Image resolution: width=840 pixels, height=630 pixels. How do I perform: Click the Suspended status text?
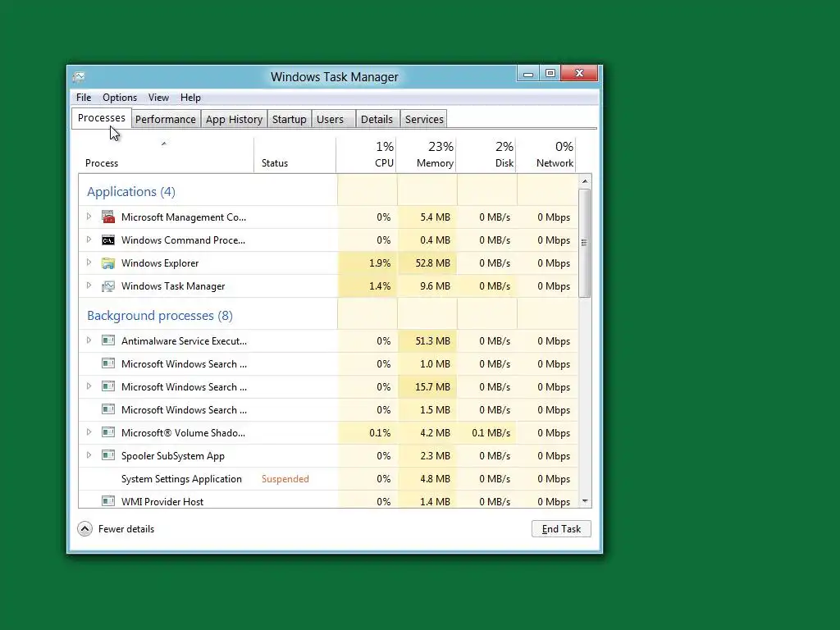tap(285, 479)
